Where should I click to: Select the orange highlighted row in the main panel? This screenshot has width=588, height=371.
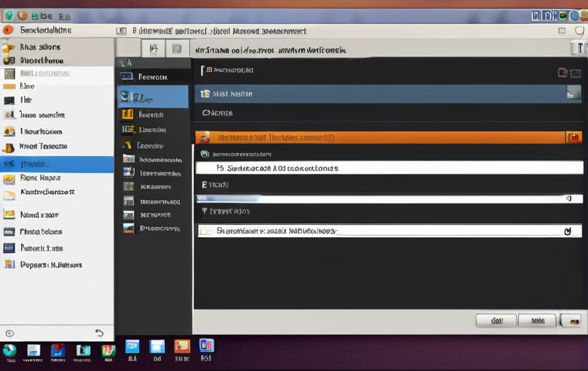pyautogui.click(x=388, y=138)
